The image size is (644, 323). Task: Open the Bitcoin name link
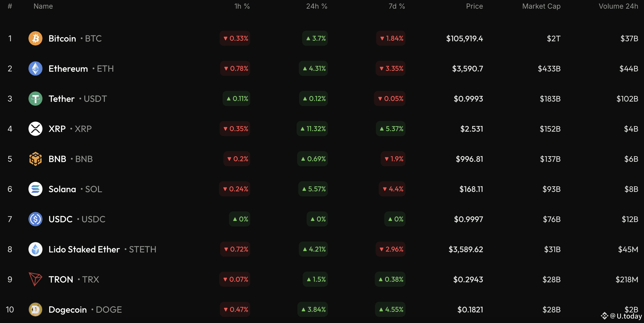(62, 38)
